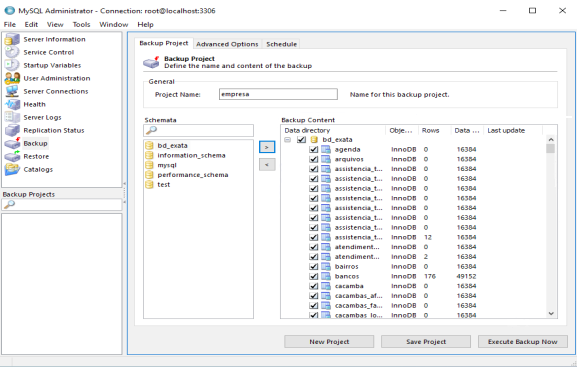Open the Window menu

114,24
